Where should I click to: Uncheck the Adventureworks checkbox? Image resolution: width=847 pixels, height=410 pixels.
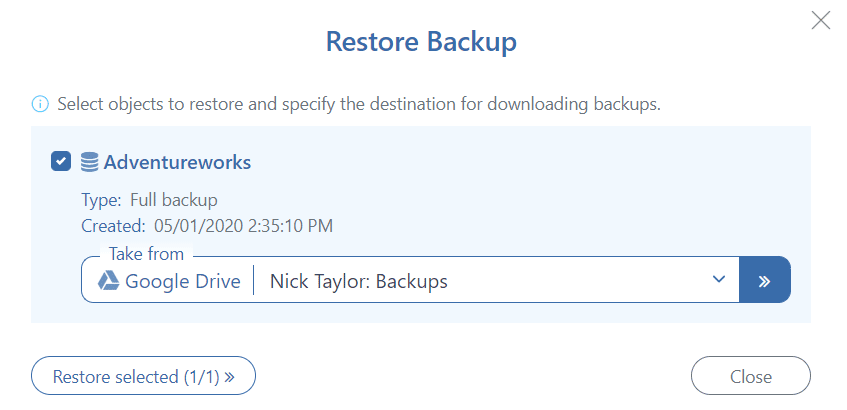[61, 160]
